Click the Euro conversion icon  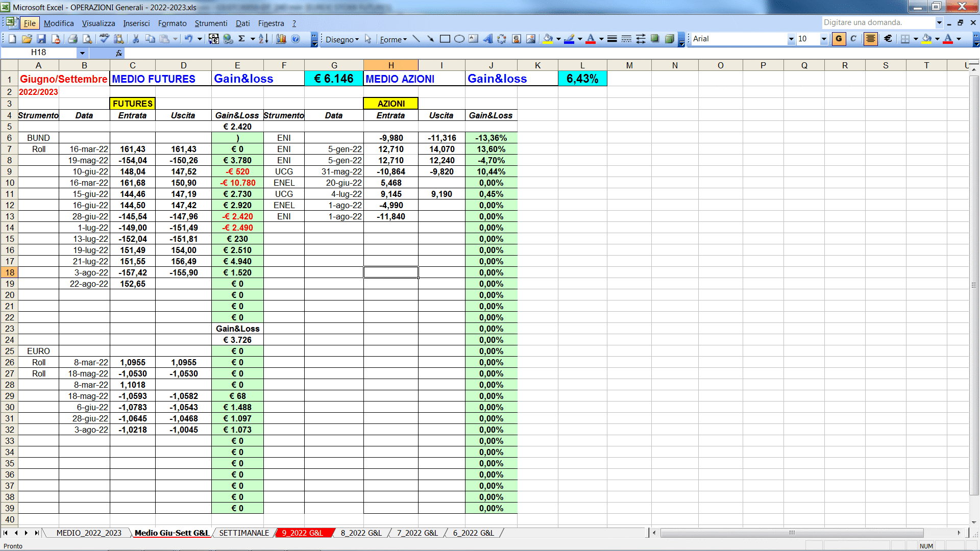pos(214,39)
